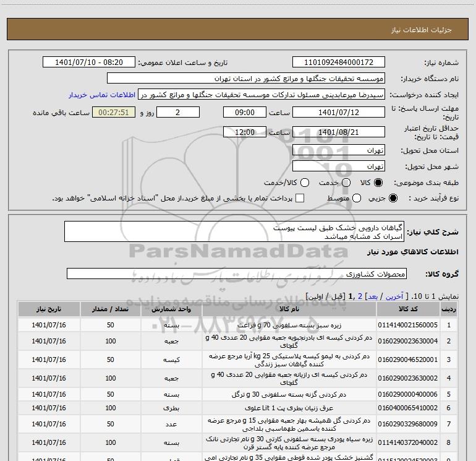Screen dimensions: 476x461
Task: Click the delivery city field تهران
Action: click(x=339, y=166)
